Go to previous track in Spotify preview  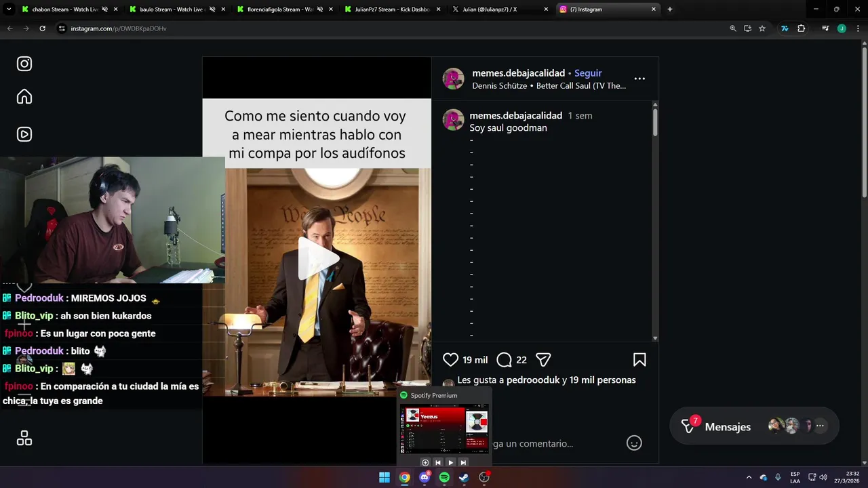click(438, 462)
